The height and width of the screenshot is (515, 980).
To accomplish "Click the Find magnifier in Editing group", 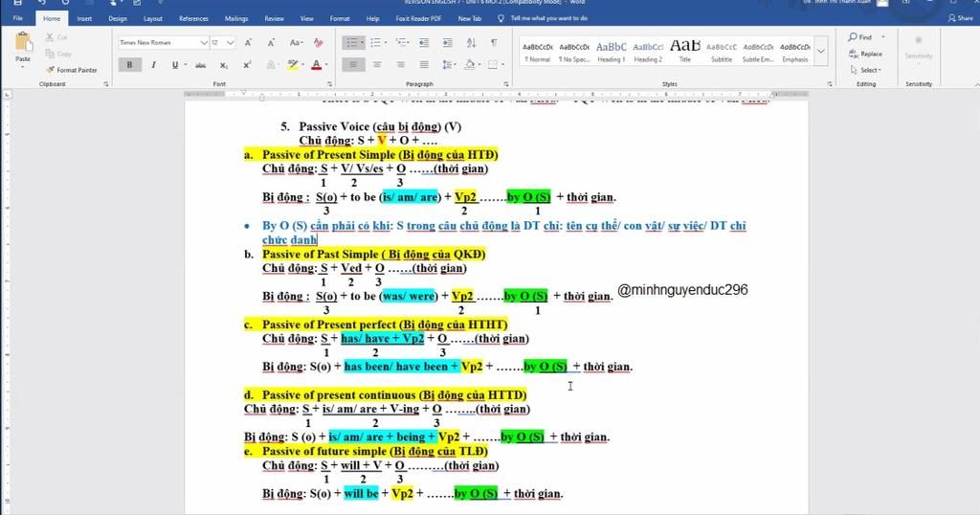I will tap(860, 37).
